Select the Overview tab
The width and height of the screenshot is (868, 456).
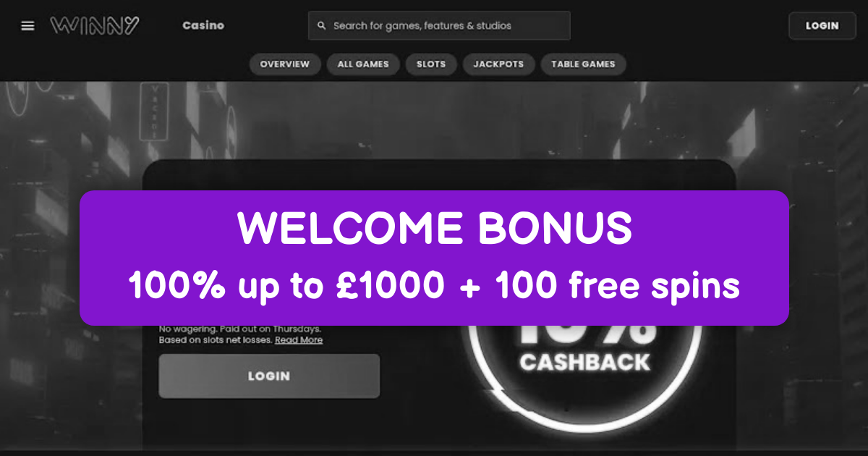[285, 64]
